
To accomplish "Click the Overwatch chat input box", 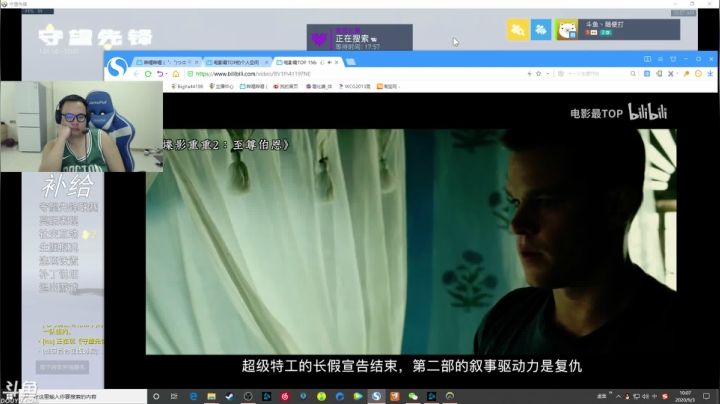I will (62, 367).
